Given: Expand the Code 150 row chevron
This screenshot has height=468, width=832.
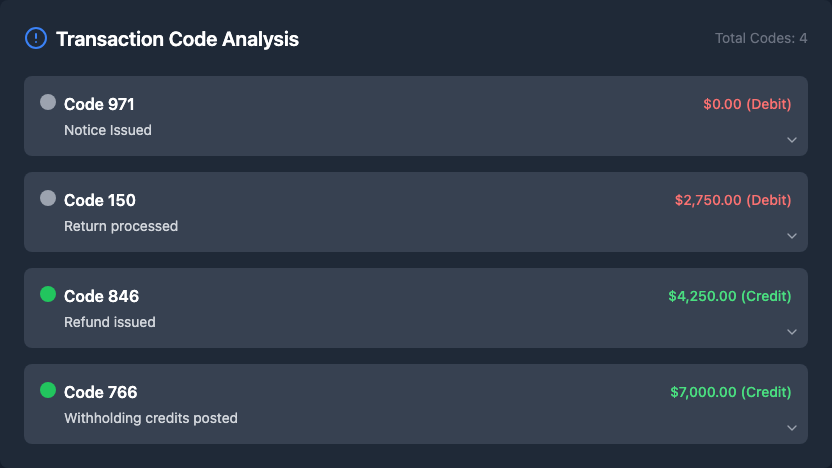Looking at the screenshot, I should pos(791,236).
